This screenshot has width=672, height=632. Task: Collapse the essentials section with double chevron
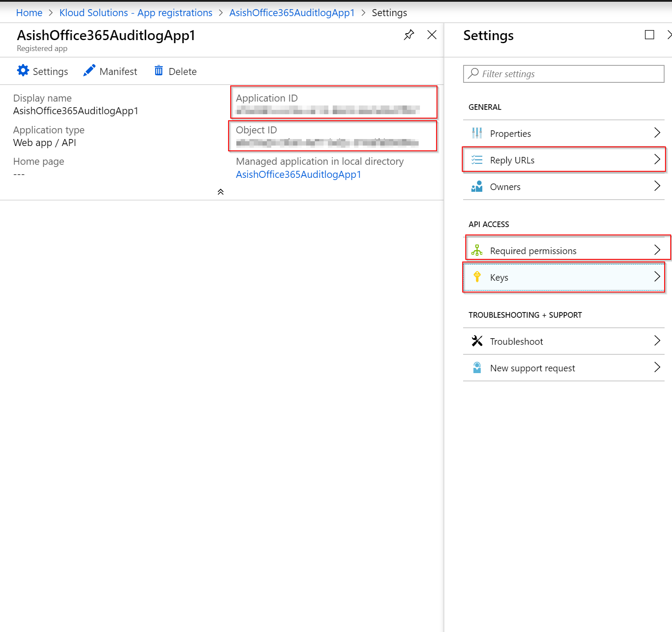(x=221, y=192)
